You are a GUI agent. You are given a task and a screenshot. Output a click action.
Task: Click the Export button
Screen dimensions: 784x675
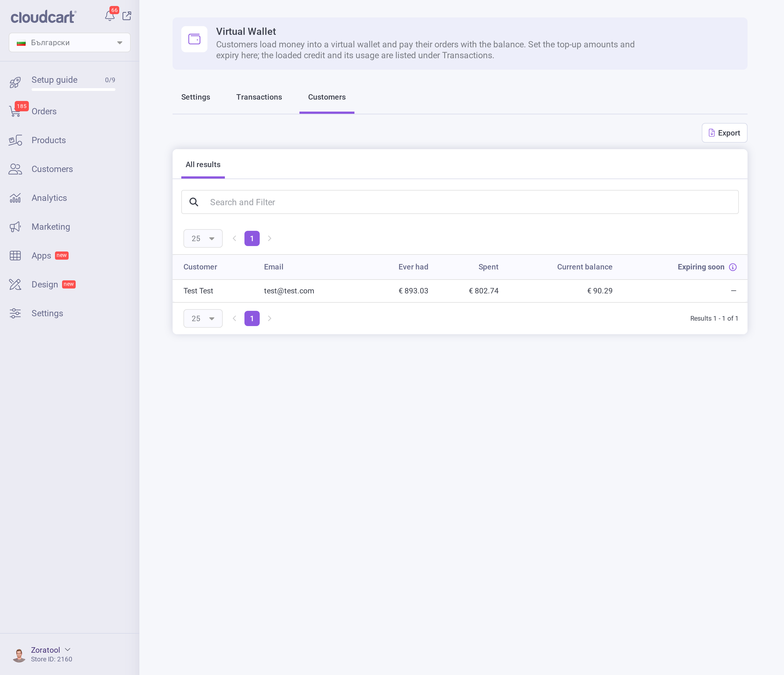click(x=724, y=133)
